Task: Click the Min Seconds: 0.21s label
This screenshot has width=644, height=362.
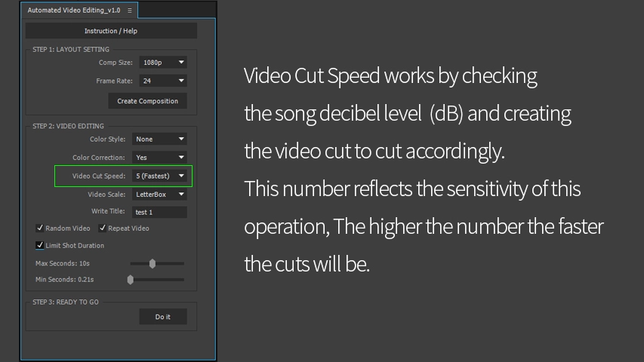Action: tap(64, 280)
